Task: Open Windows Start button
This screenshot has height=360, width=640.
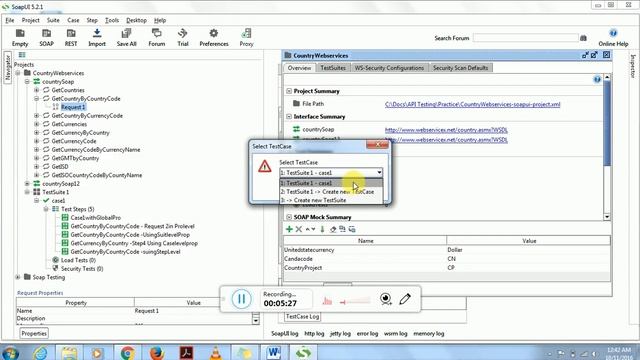Action: 10,353
